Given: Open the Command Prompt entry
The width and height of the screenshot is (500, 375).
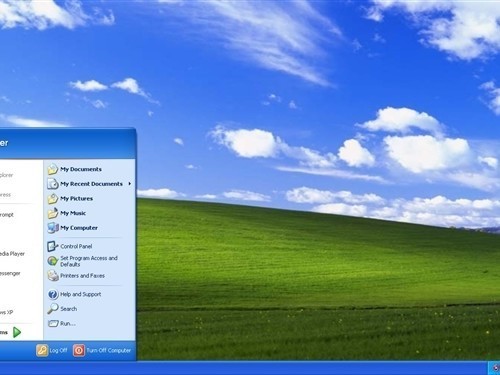Looking at the screenshot, I should pyautogui.click(x=7, y=215).
